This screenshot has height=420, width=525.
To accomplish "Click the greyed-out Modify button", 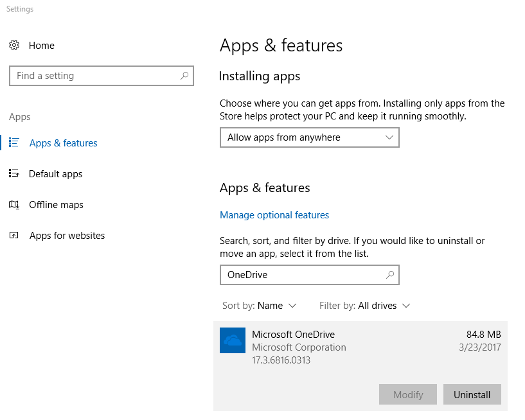I will (408, 394).
